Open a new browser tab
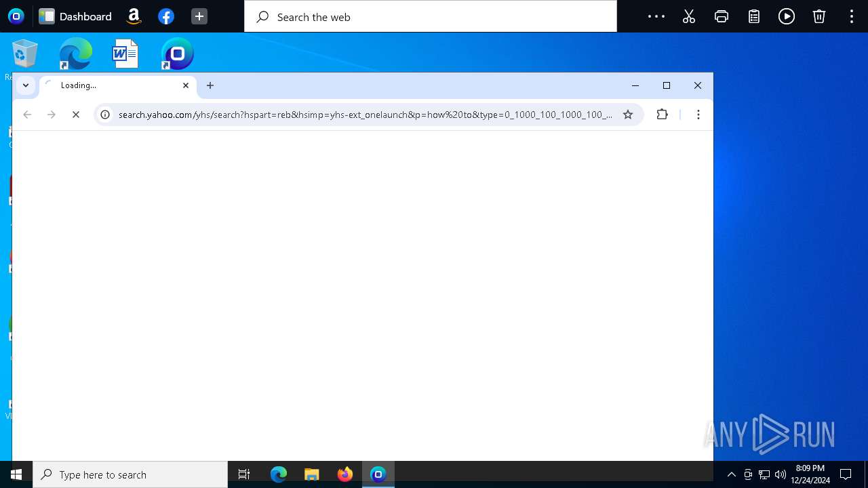 (x=210, y=85)
